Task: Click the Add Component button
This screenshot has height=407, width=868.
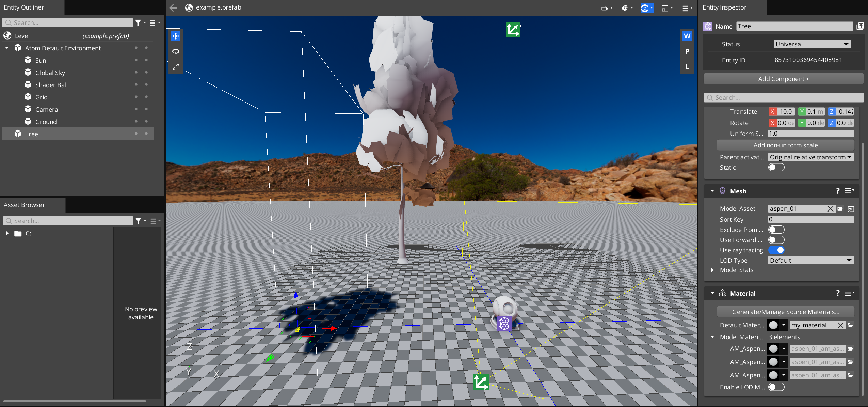Action: tap(783, 79)
